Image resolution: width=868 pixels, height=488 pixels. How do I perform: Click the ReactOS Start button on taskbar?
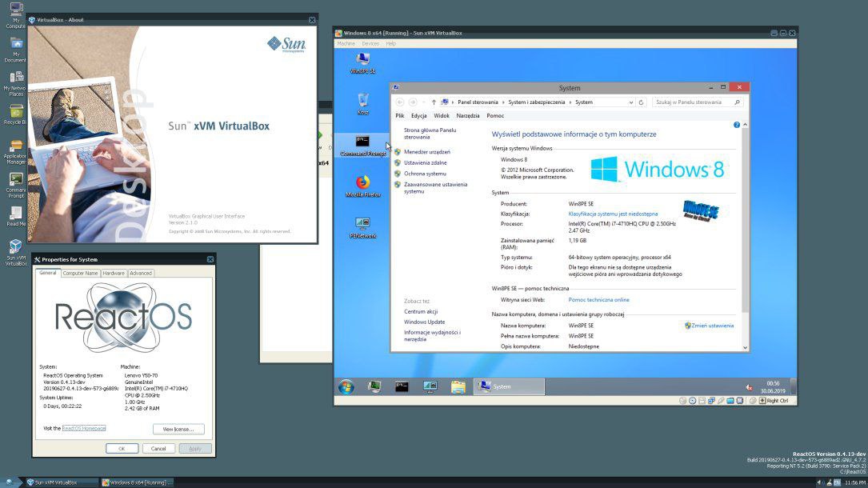[x=10, y=482]
